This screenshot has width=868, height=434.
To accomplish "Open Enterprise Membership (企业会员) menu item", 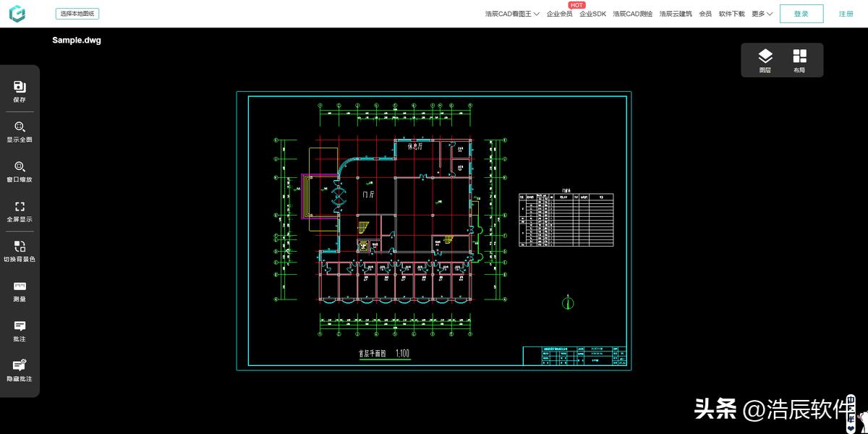I will 559,14.
